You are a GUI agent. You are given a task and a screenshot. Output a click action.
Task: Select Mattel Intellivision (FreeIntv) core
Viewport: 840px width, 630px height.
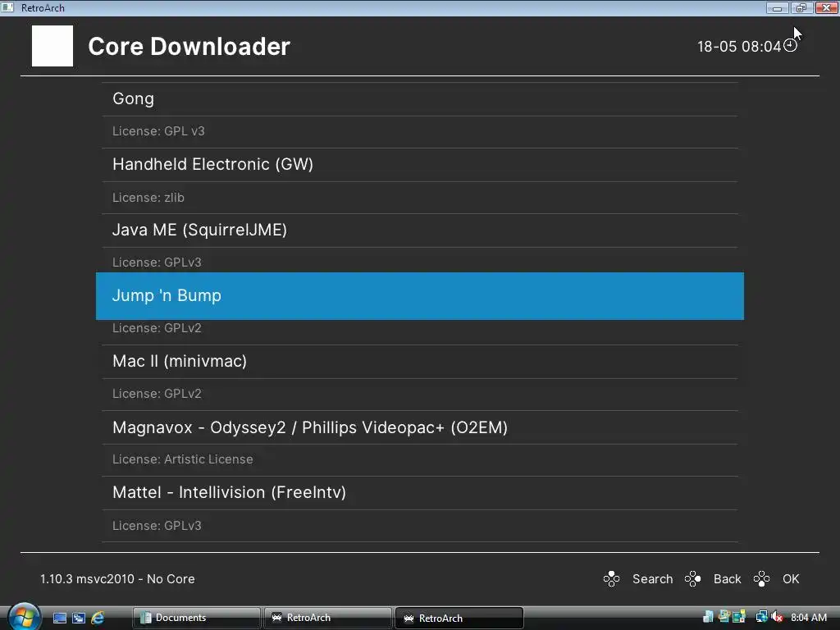(x=419, y=493)
